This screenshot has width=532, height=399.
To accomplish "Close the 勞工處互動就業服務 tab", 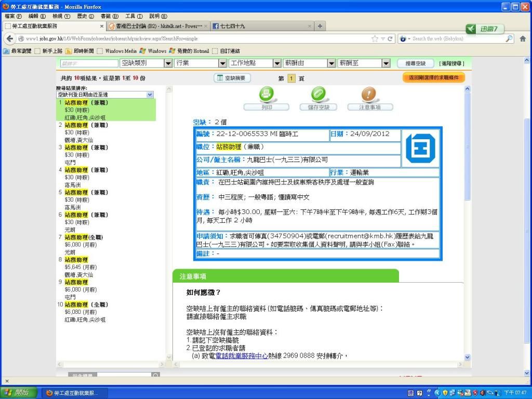I will [x=102, y=26].
